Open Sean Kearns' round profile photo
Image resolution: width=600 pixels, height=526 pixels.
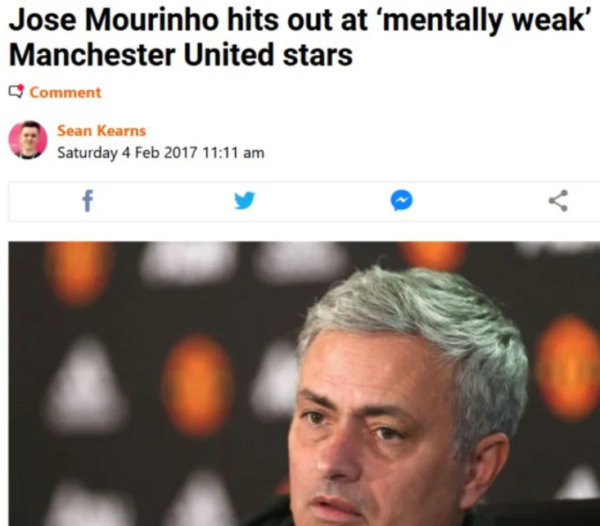28,140
